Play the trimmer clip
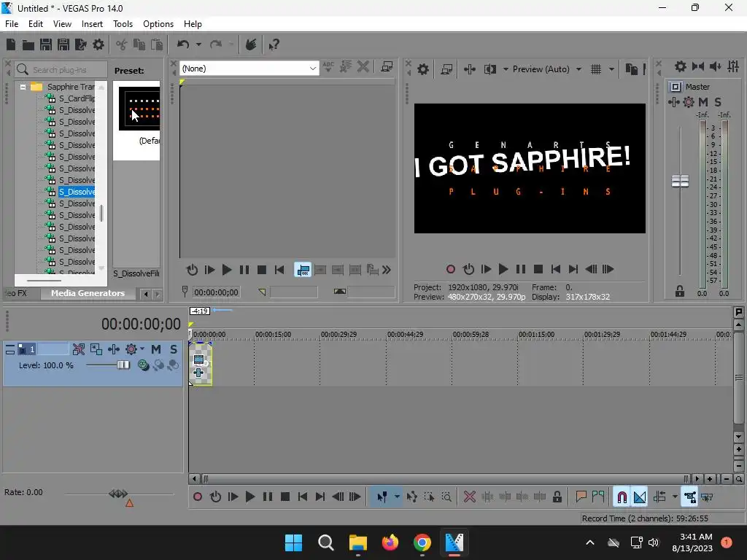747x560 pixels. pyautogui.click(x=227, y=270)
